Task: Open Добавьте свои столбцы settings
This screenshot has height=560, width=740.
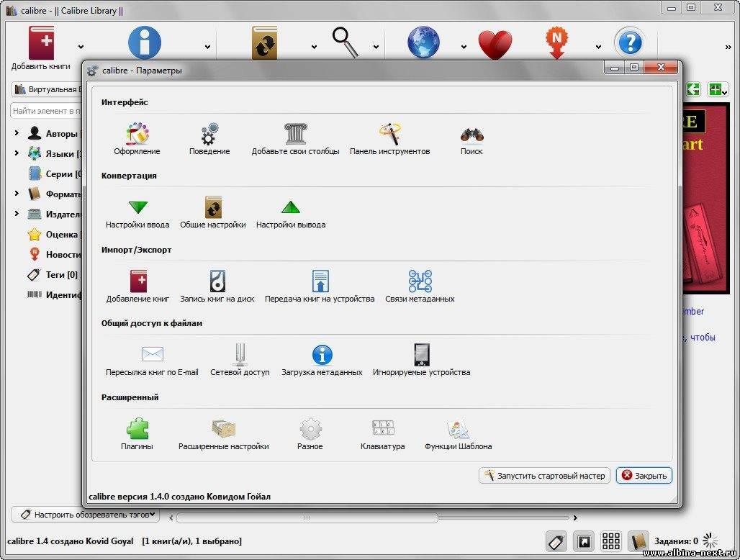Action: [x=295, y=139]
